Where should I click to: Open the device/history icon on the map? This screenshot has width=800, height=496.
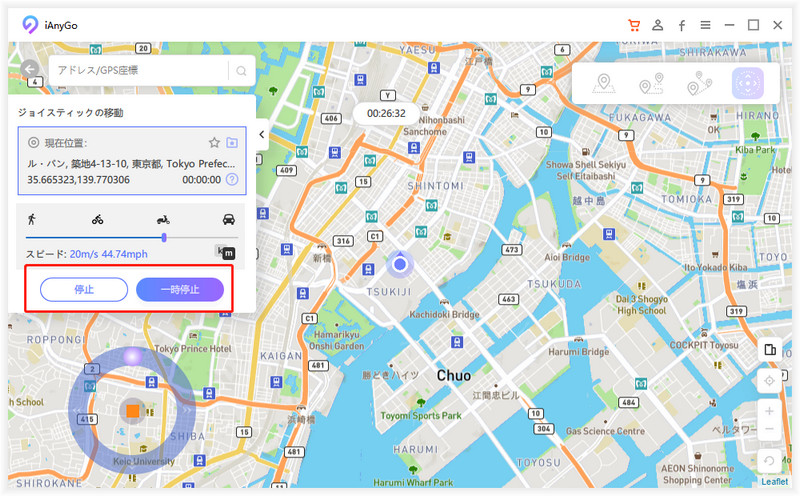769,350
